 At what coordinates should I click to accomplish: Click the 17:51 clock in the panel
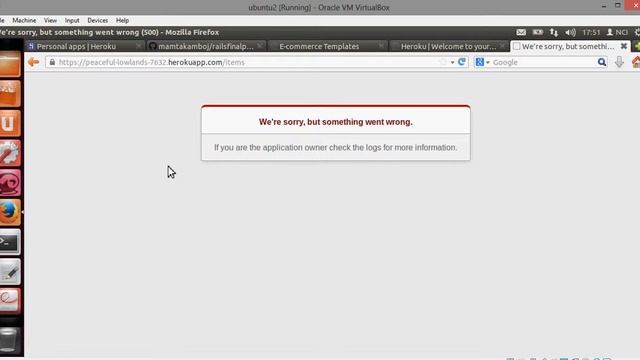click(591, 32)
